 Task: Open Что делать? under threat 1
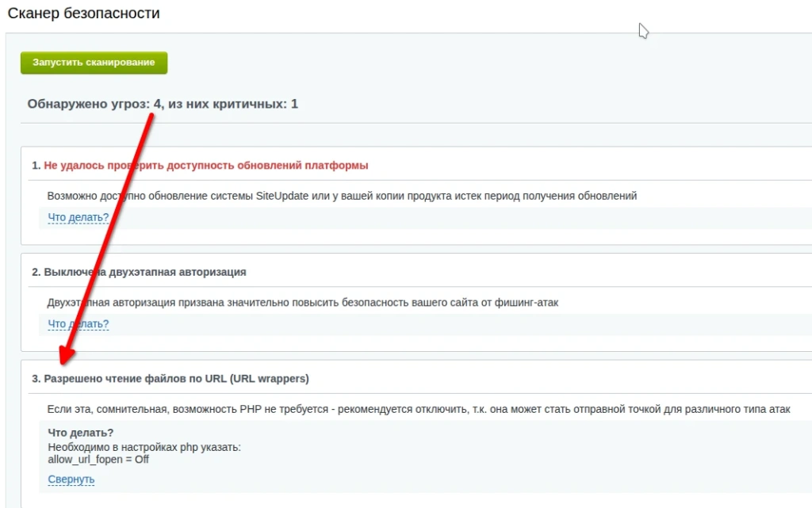[x=78, y=216]
